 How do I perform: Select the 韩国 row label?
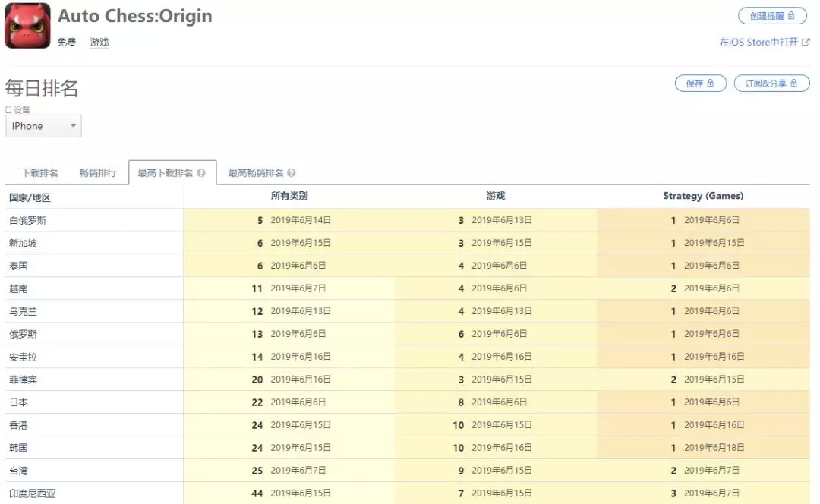pos(18,448)
